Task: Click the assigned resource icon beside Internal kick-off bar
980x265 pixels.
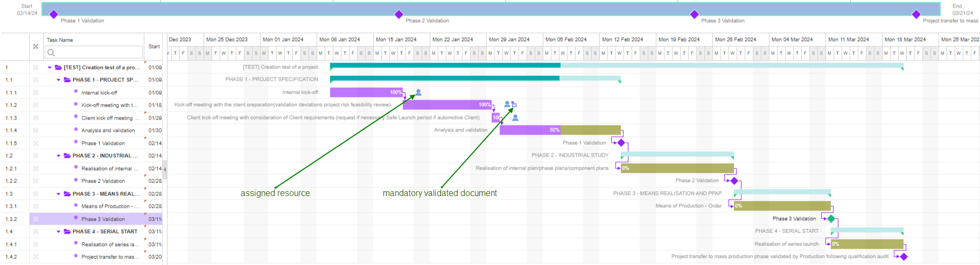Action: pos(418,93)
